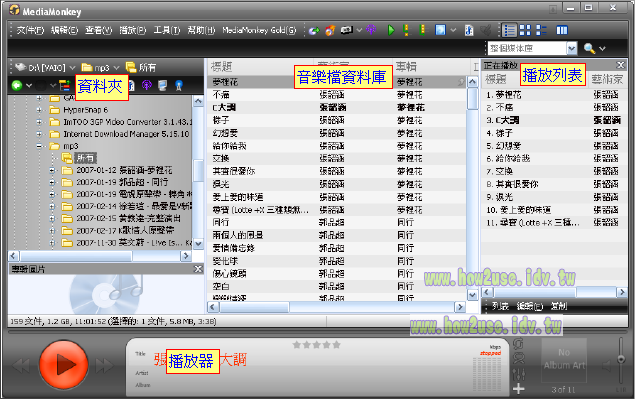Screen dimensions: 635x400
Task: Collapse the mp3 folder tree node
Action: point(39,145)
